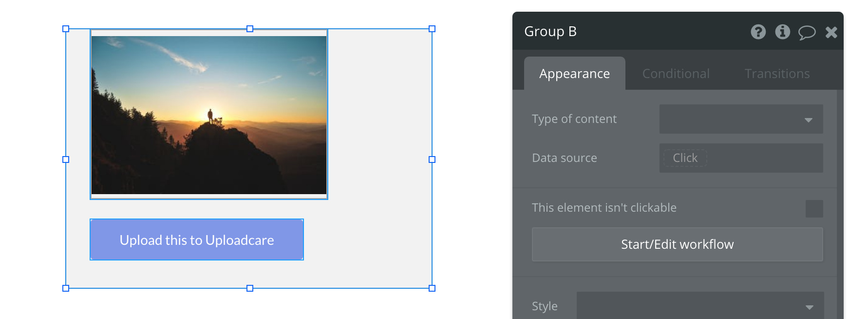
Task: Select the sunset mountain image element
Action: pos(209,115)
